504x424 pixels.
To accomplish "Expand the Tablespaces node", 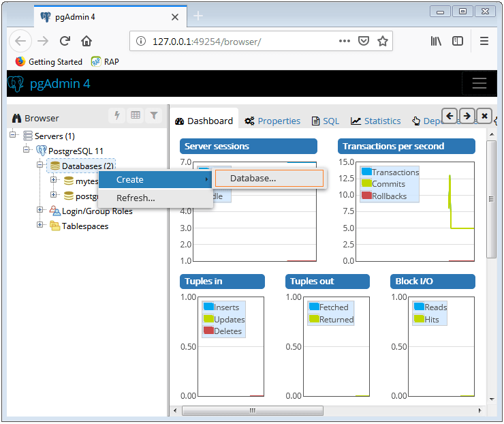I will pos(40,224).
